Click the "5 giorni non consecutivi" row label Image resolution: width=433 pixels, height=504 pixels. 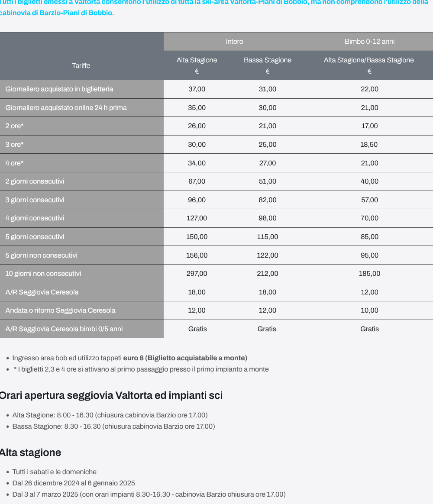(42, 255)
